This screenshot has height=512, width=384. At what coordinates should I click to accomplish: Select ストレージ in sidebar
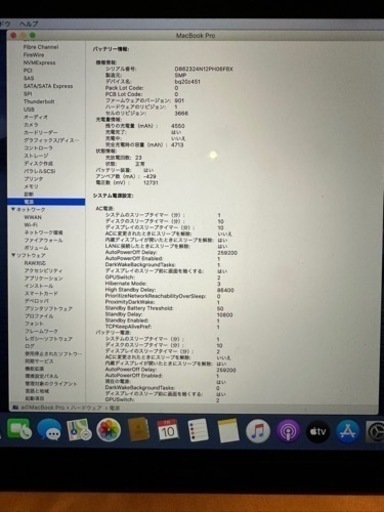pos(36,156)
